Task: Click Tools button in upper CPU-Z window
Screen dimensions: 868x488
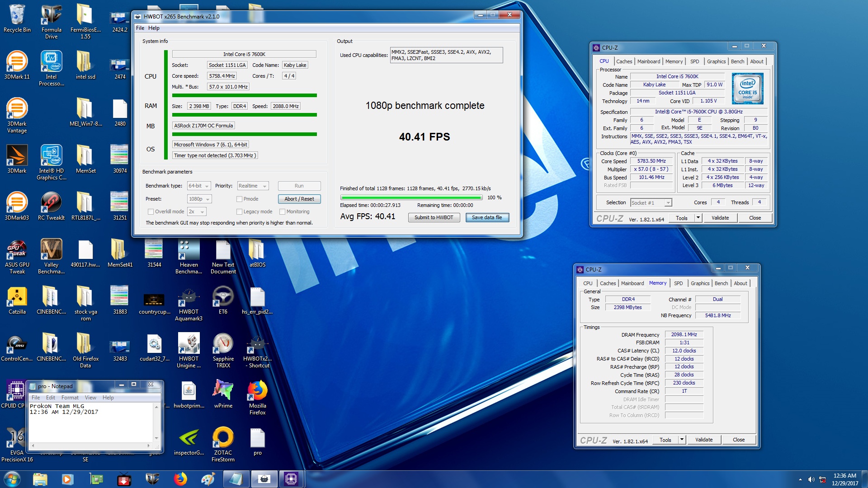Action: click(682, 218)
